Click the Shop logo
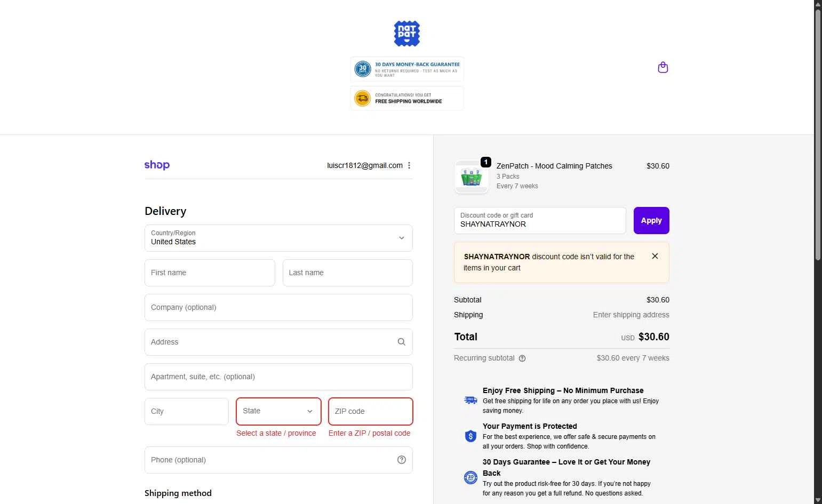This screenshot has height=504, width=822. point(157,165)
